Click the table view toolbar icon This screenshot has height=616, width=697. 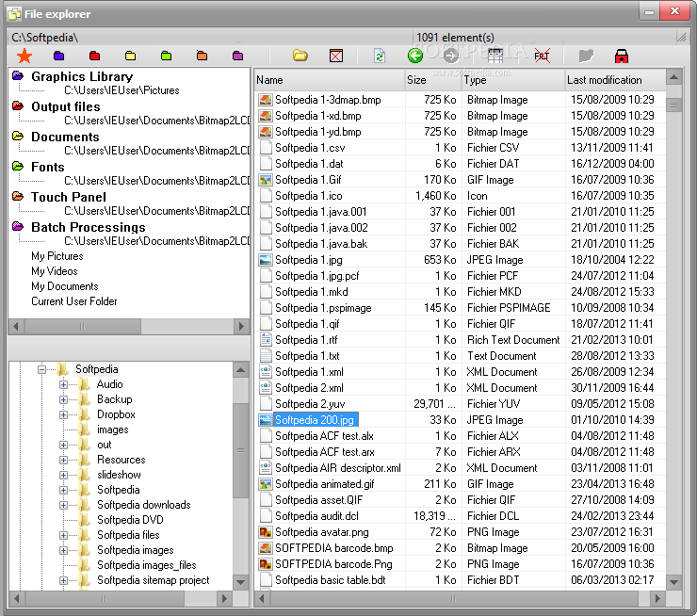[x=495, y=56]
